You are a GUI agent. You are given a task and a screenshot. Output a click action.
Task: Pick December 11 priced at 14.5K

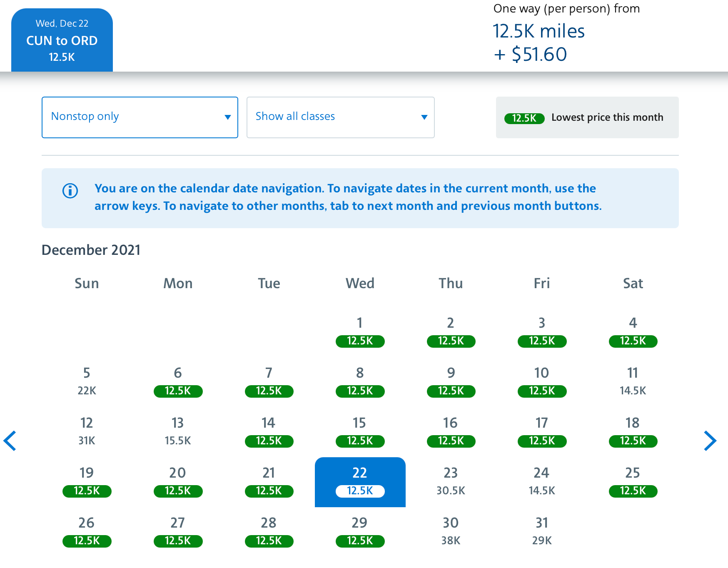pyautogui.click(x=633, y=381)
